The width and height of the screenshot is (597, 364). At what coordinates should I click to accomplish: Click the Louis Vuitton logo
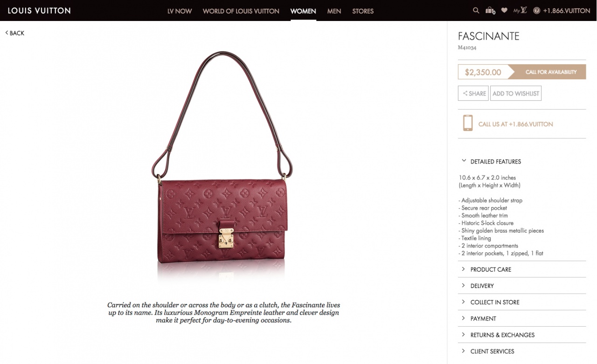click(x=39, y=10)
